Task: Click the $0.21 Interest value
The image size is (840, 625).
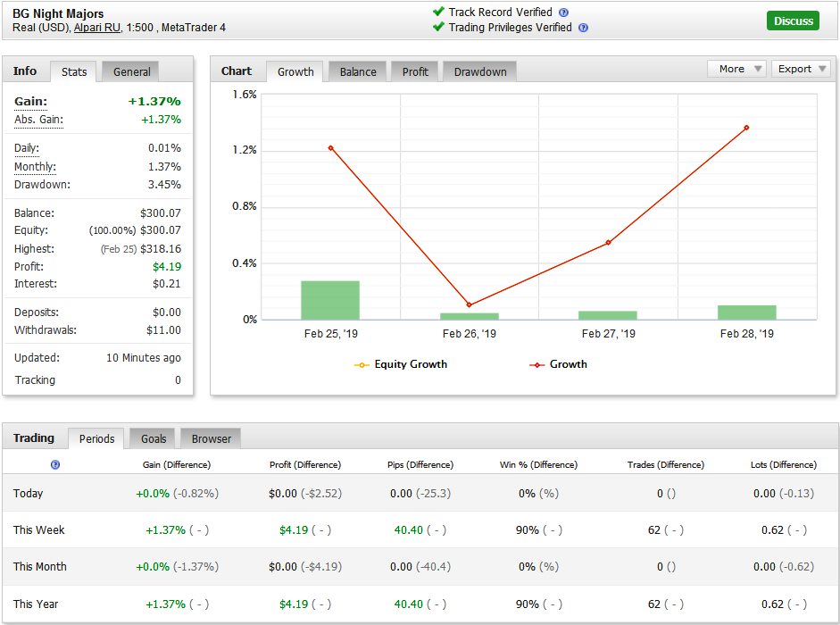Action: coord(167,284)
